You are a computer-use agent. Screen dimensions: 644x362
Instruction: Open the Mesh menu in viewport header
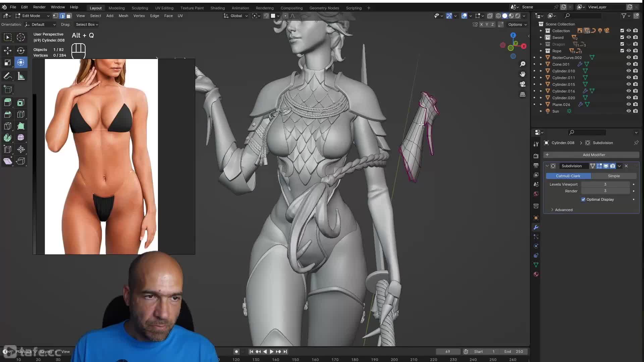pyautogui.click(x=123, y=16)
